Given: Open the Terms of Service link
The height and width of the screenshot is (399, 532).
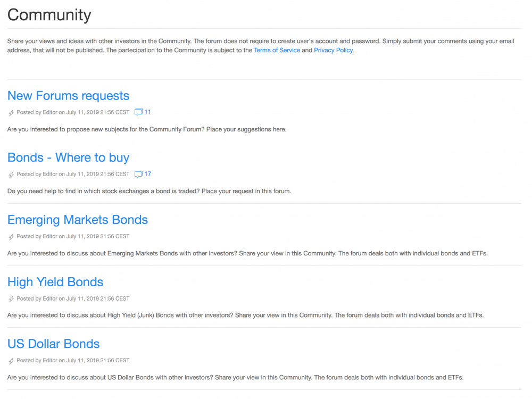Looking at the screenshot, I should [x=277, y=50].
